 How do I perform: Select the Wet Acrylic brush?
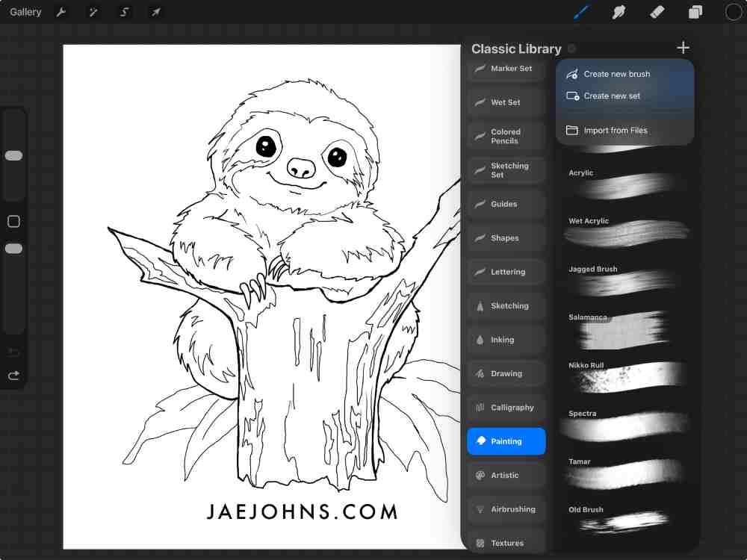(626, 233)
